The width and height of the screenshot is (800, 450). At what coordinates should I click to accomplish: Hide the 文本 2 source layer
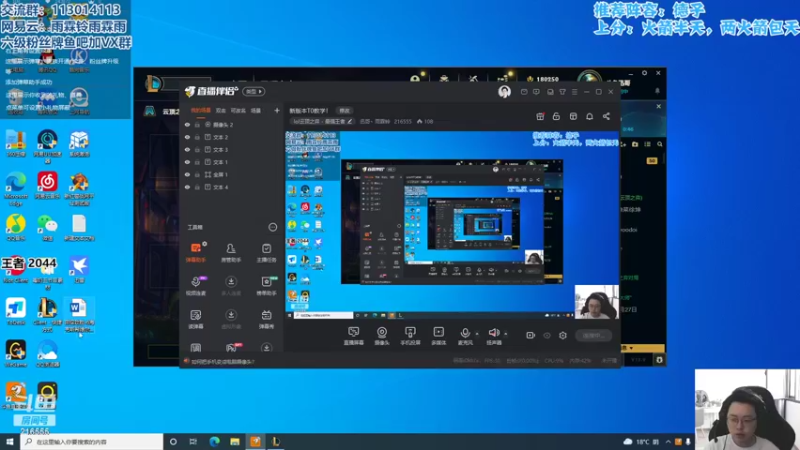click(187, 137)
